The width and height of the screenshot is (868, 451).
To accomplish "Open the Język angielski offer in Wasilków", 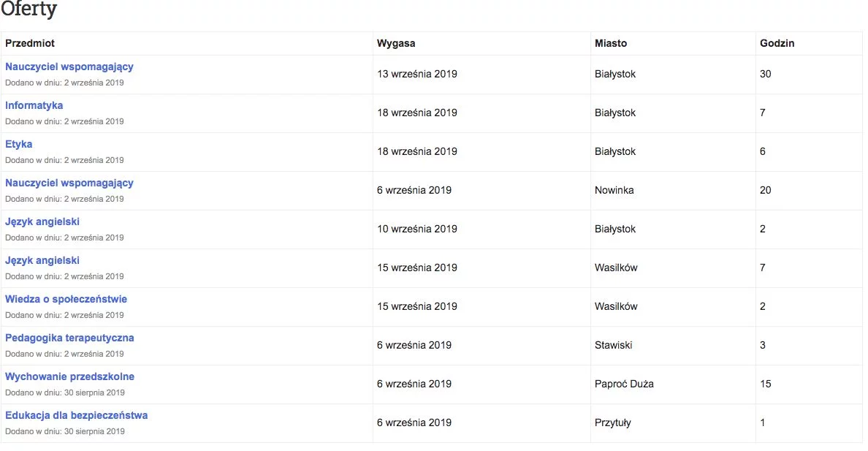I will pyautogui.click(x=42, y=260).
